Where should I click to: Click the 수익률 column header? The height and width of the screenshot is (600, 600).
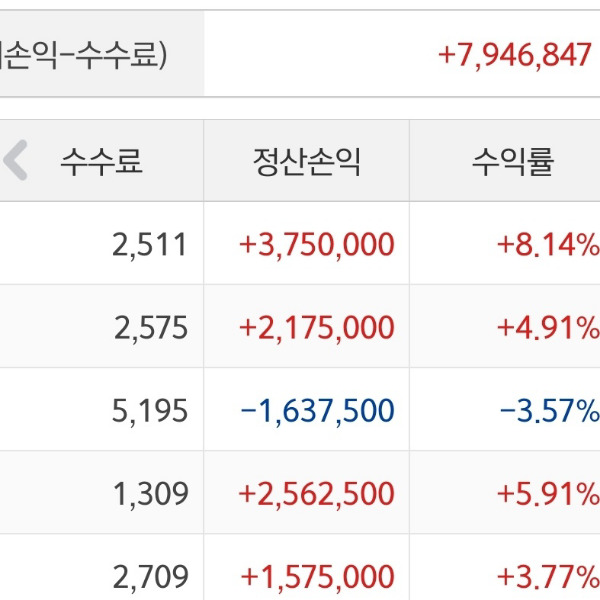tap(513, 160)
